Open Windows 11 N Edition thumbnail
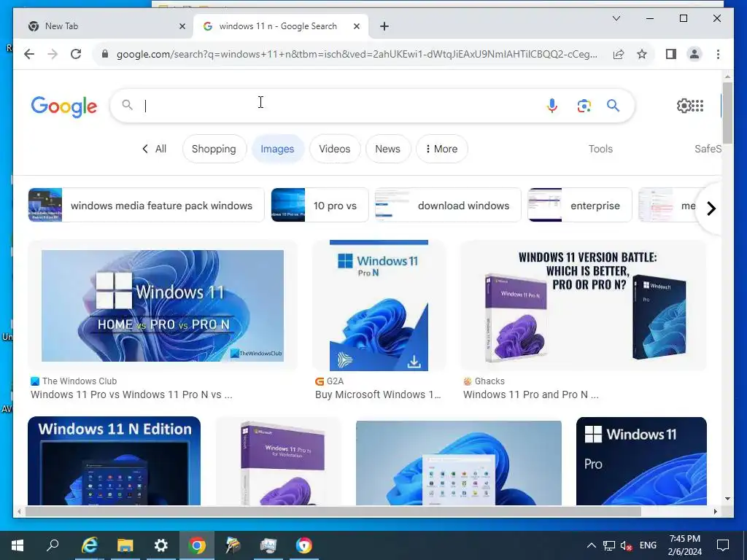The height and width of the screenshot is (560, 747). click(114, 461)
